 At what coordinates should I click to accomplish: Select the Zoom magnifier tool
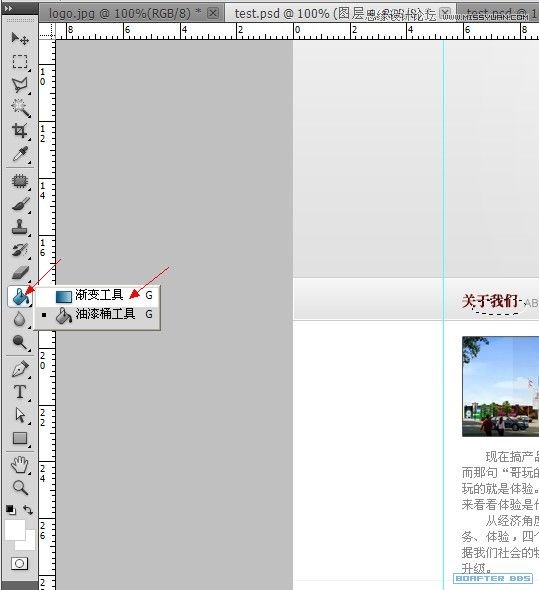pyautogui.click(x=20, y=488)
